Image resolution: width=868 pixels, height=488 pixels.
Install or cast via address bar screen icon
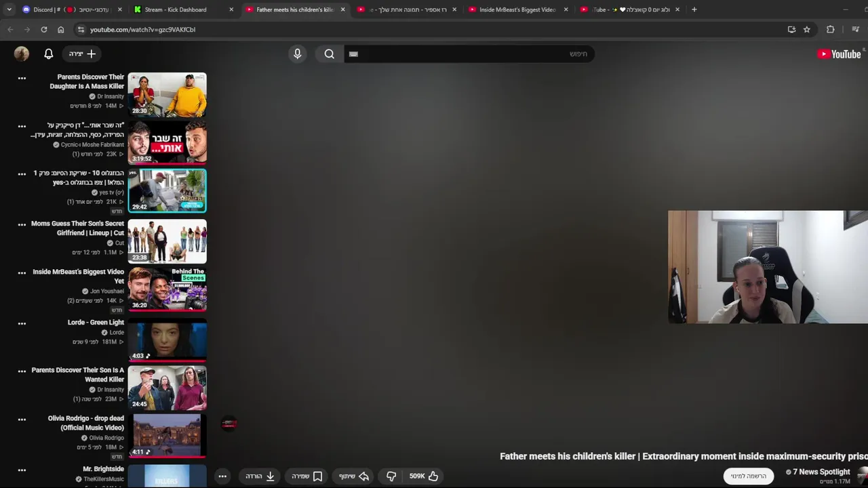click(x=791, y=30)
